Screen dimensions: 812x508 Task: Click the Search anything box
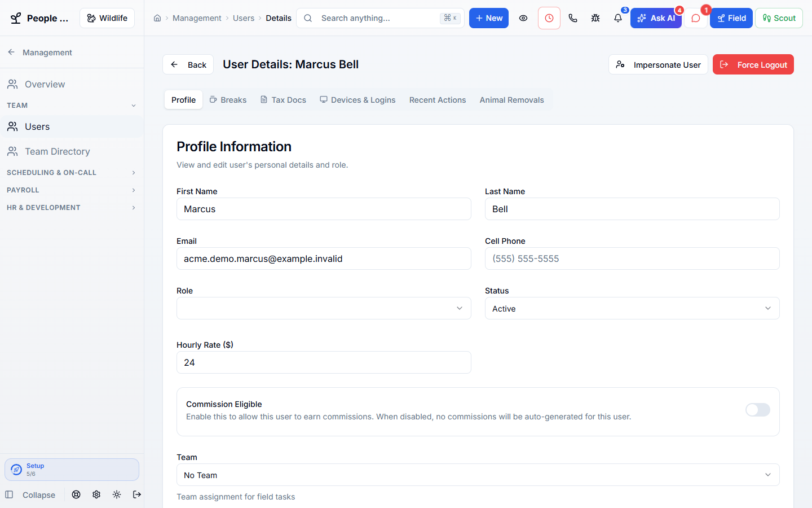tap(381, 18)
